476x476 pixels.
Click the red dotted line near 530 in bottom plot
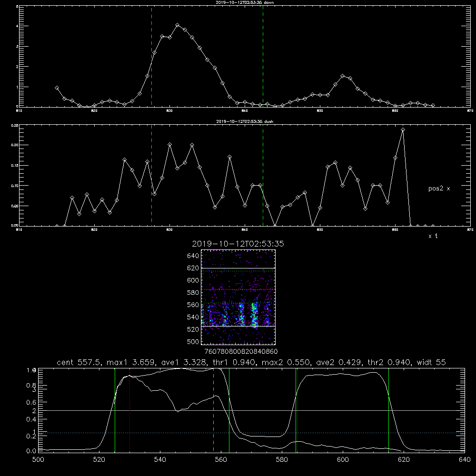[129, 410]
